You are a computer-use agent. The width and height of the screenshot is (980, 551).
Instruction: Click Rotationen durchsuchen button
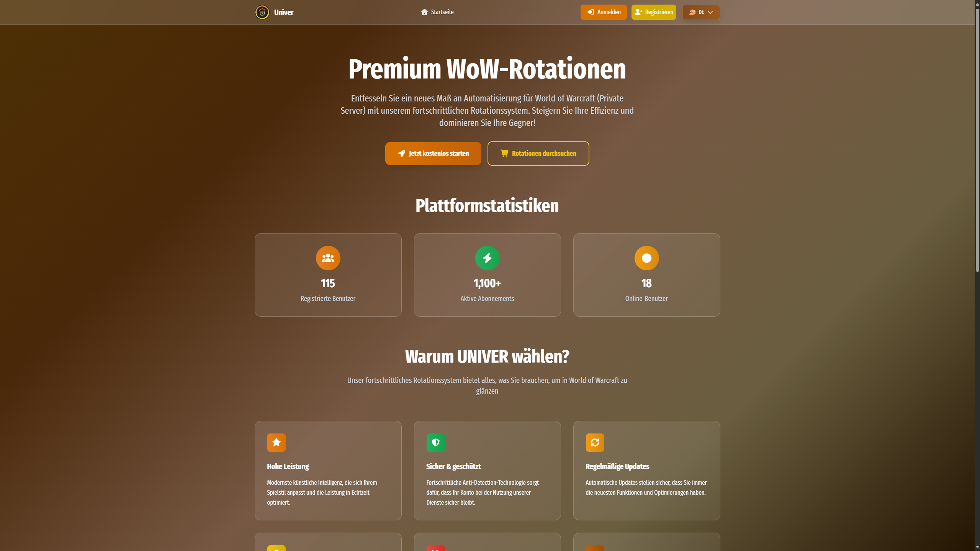click(538, 154)
